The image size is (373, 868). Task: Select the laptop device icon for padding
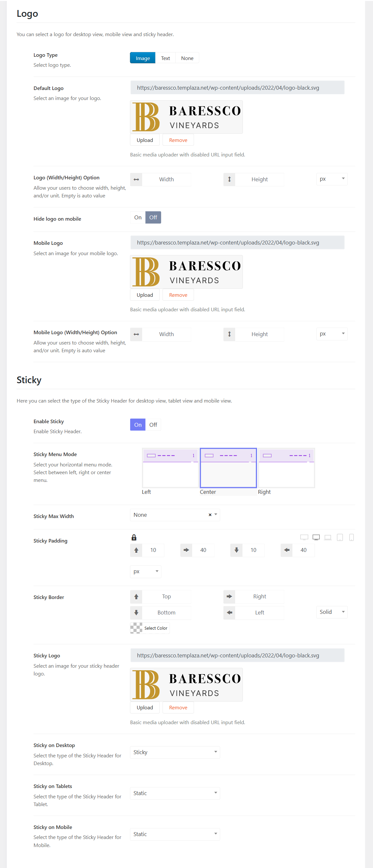(327, 537)
